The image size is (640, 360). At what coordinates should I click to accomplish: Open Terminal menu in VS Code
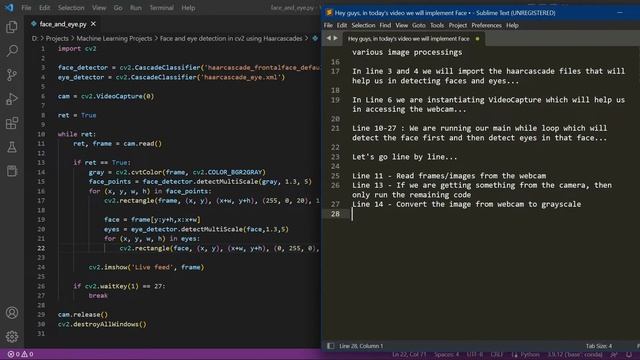tap(161, 8)
